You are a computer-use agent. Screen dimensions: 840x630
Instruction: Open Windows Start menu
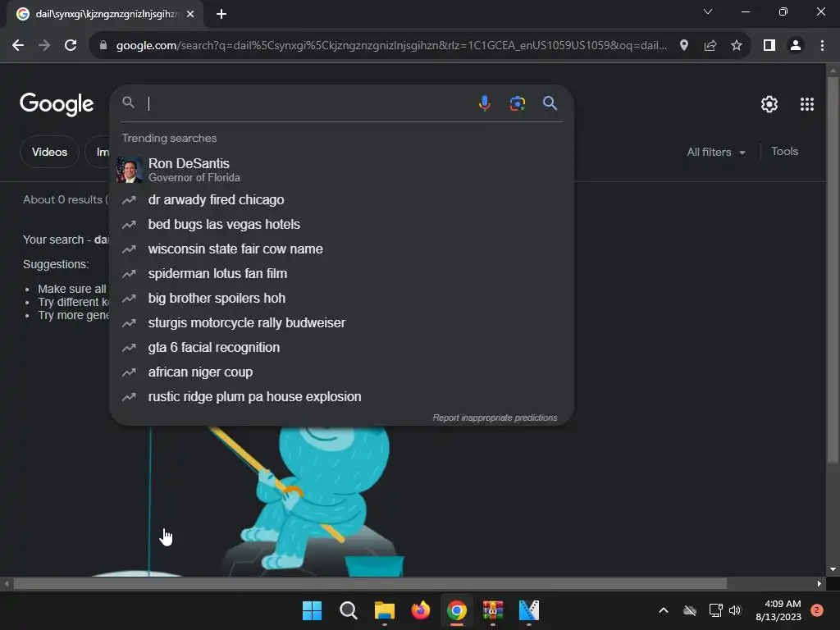(x=312, y=610)
